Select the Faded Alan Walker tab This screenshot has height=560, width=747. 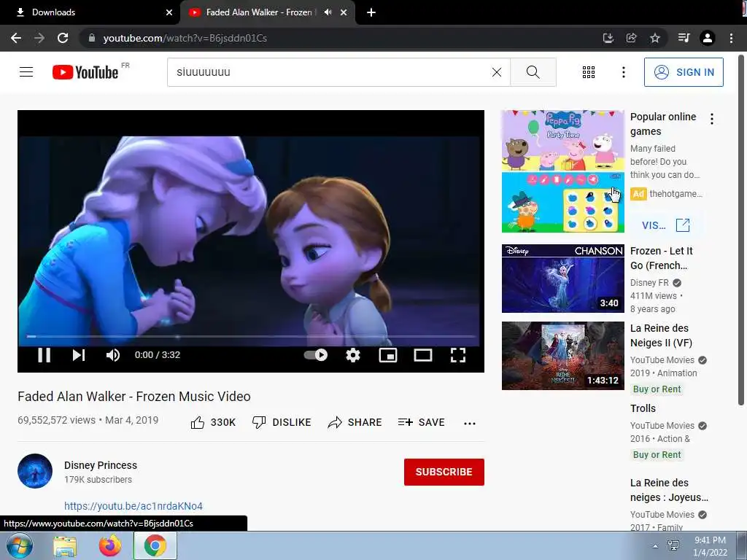pos(259,12)
